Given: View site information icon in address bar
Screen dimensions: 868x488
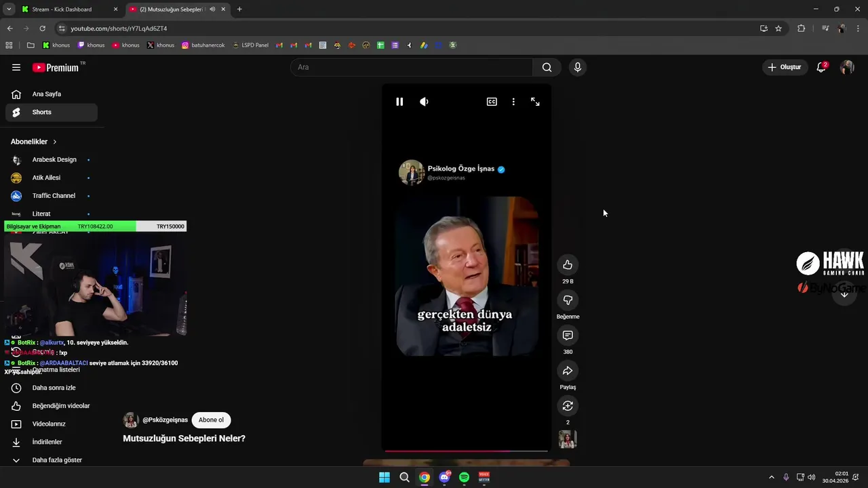Looking at the screenshot, I should click(x=62, y=28).
